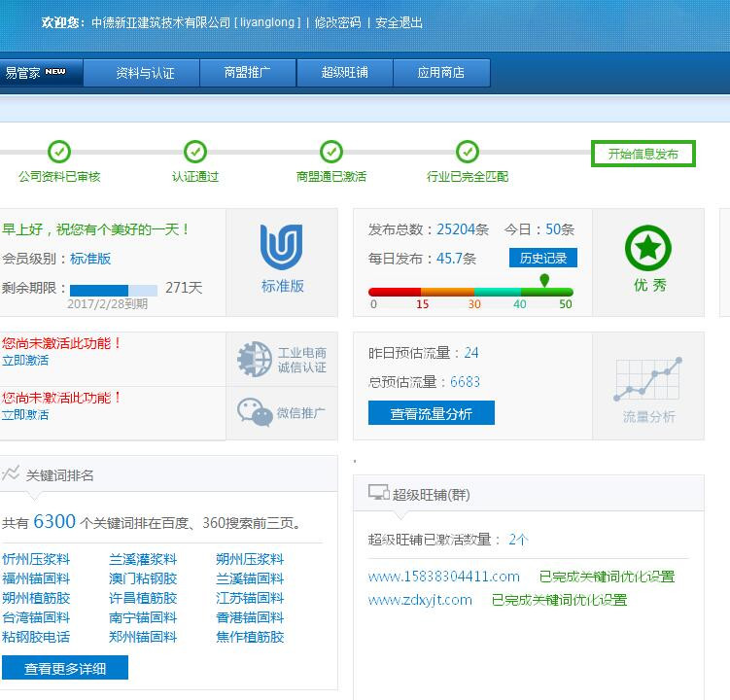Click the 修改密码 link in header
Screen dimensions: 730x700
click(x=337, y=22)
